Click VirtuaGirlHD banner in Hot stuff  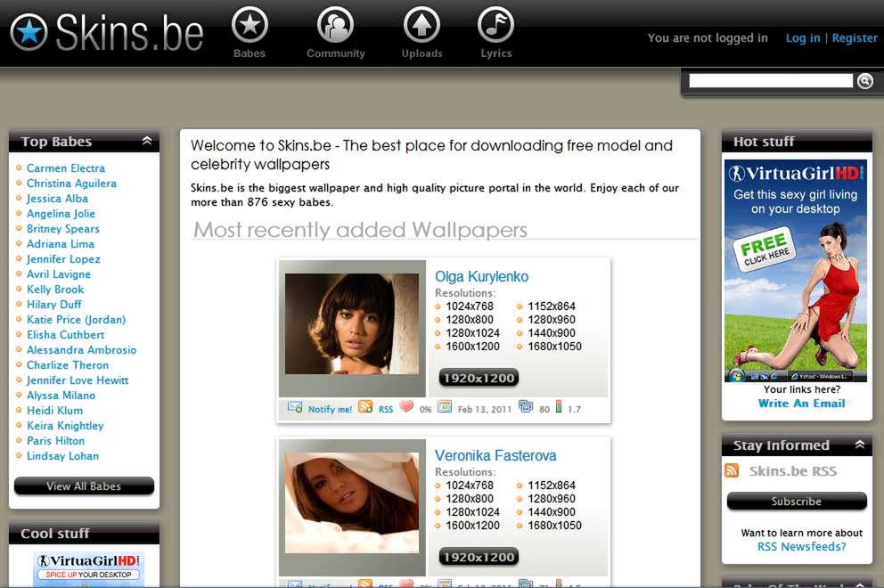tap(796, 271)
